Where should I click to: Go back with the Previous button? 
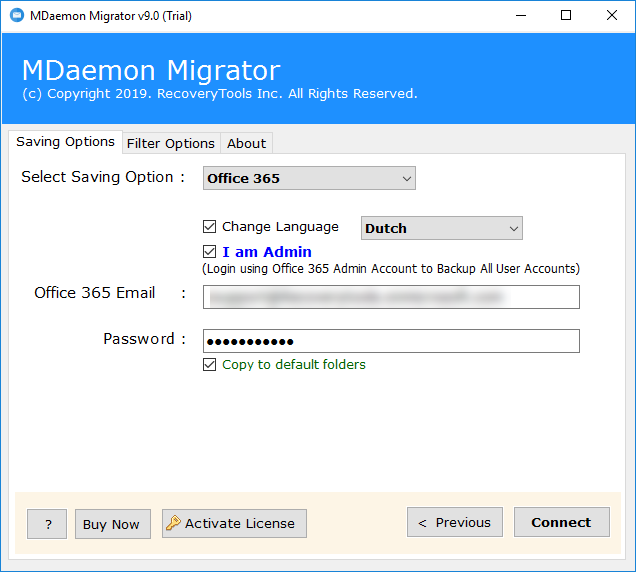(x=455, y=522)
